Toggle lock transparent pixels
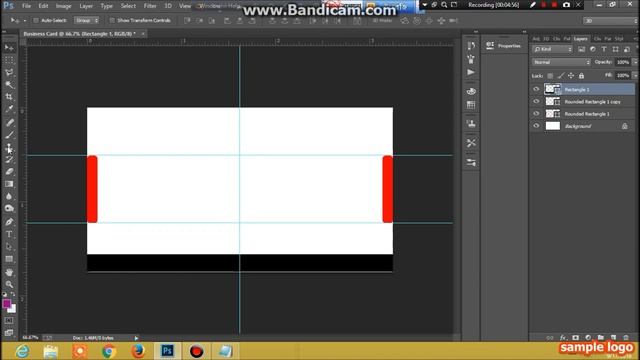Screen dimensions: 640x360 coord(550,76)
